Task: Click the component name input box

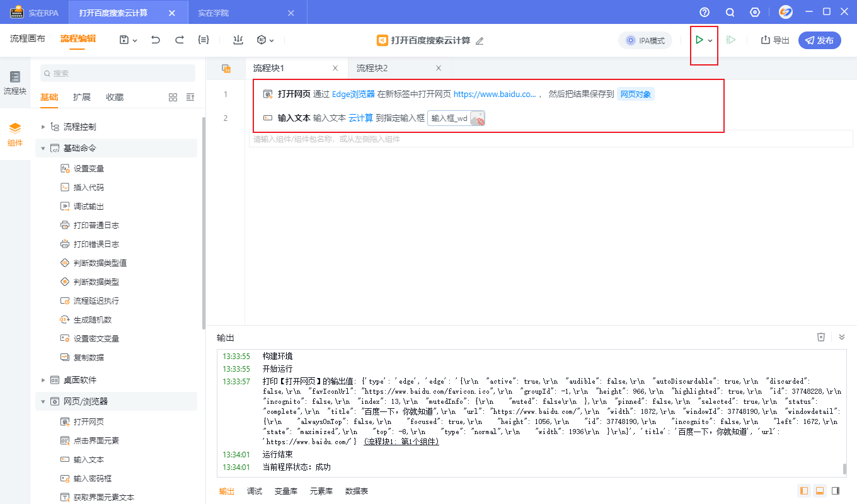Action: (x=551, y=139)
